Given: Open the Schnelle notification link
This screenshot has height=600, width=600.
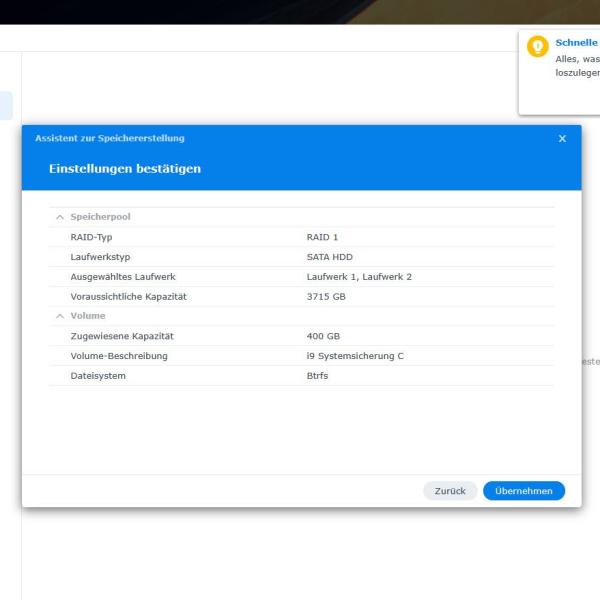Looking at the screenshot, I should point(576,43).
